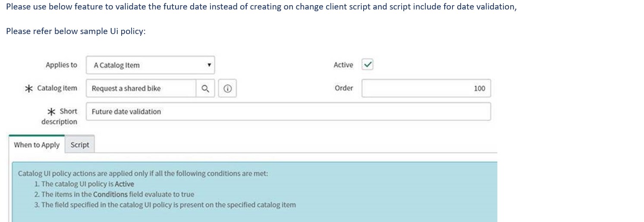Viewport: 644px width, 222px height.
Task: Toggle the Active checkbox
Action: pos(368,65)
